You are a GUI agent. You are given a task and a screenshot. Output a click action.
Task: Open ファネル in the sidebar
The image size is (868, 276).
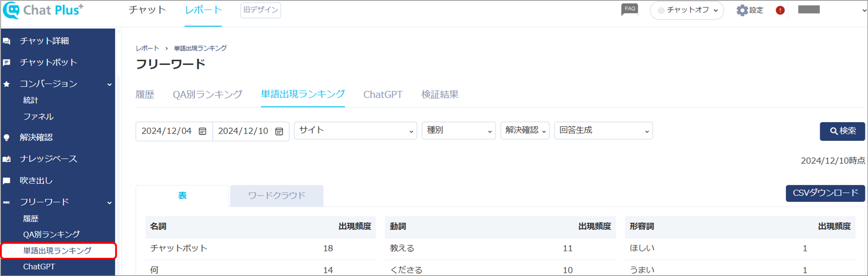tap(38, 117)
